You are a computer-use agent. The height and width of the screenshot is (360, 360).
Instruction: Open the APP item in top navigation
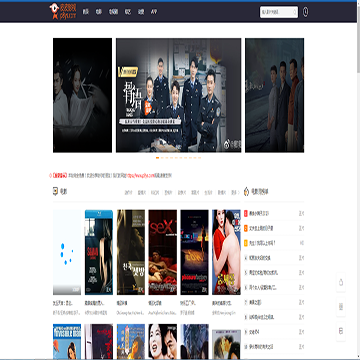pyautogui.click(x=154, y=12)
